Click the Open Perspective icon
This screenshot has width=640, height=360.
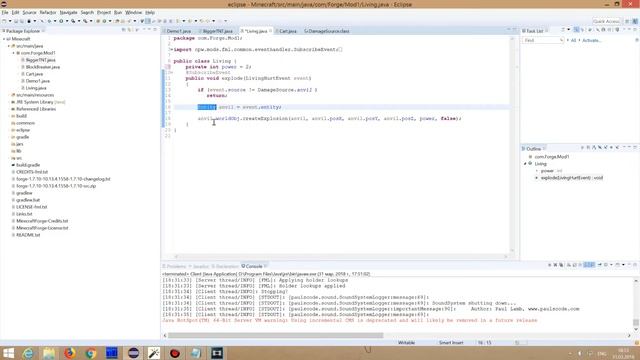coord(627,21)
